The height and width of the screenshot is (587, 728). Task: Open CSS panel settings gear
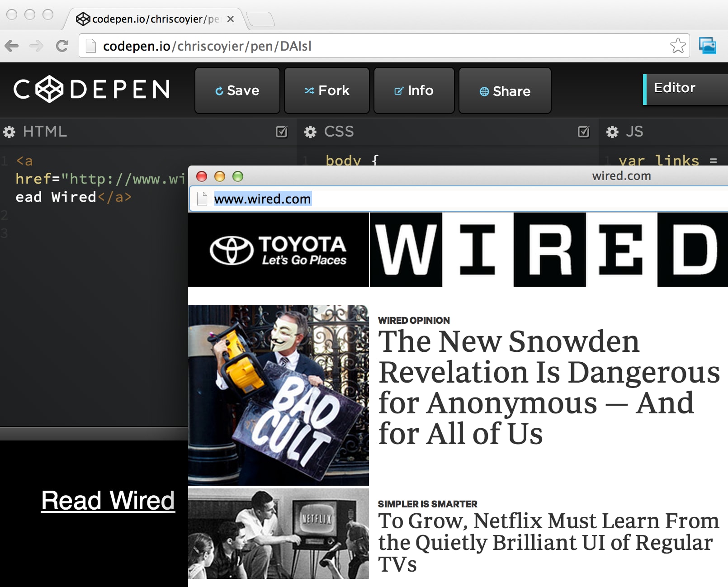(310, 132)
